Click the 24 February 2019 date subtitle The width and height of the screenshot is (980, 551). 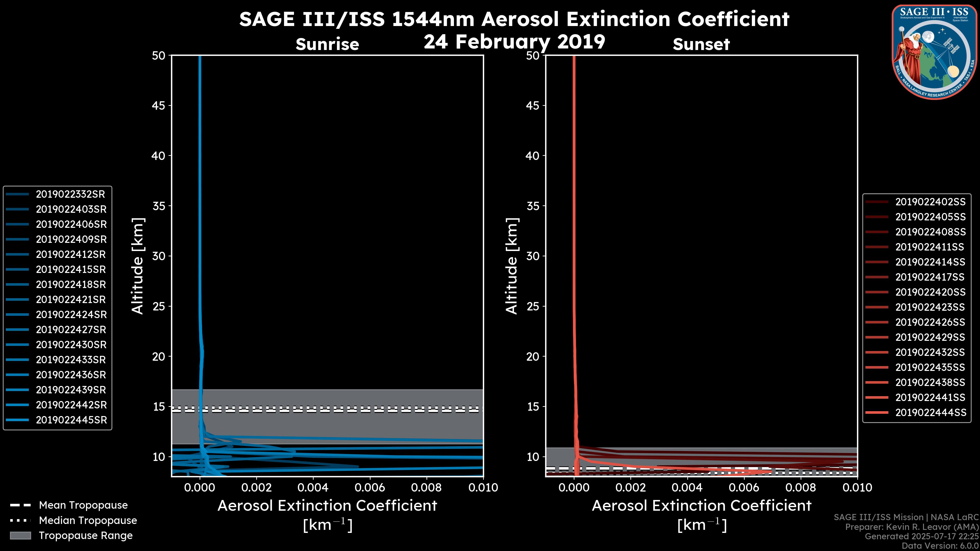coord(514,41)
